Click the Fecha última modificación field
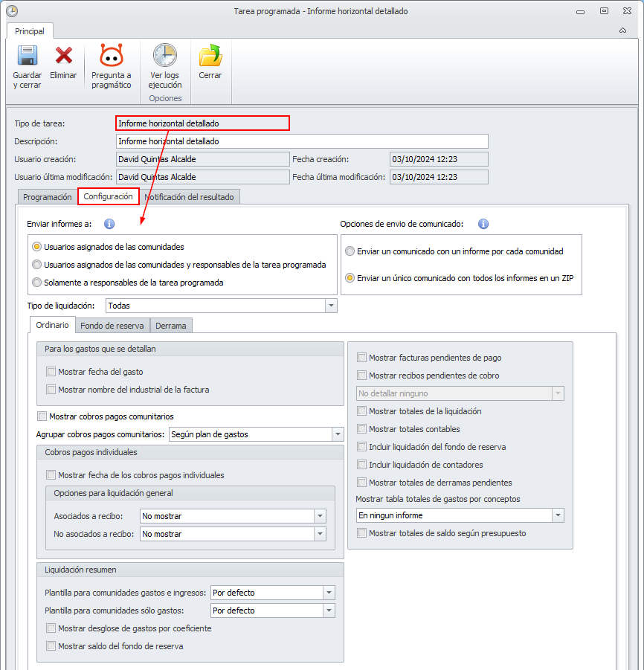644x670 pixels. pyautogui.click(x=439, y=177)
